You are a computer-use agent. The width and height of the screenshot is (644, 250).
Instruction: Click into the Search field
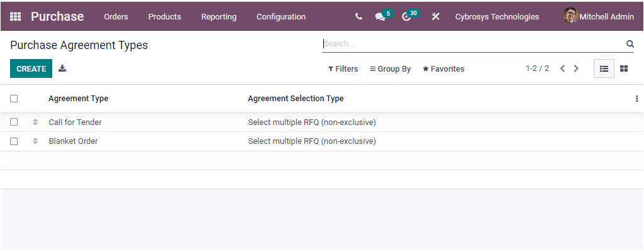(472, 44)
